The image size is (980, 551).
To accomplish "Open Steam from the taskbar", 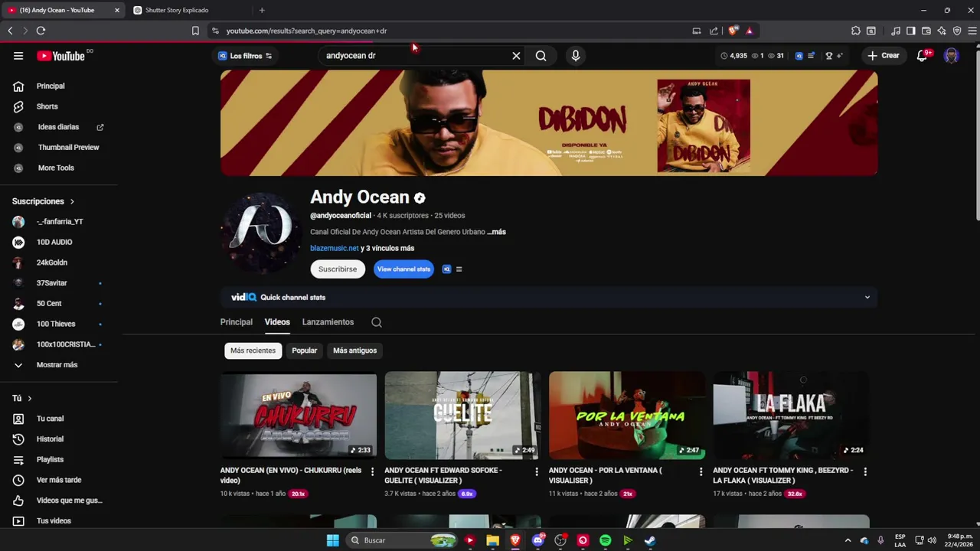I will click(x=650, y=540).
